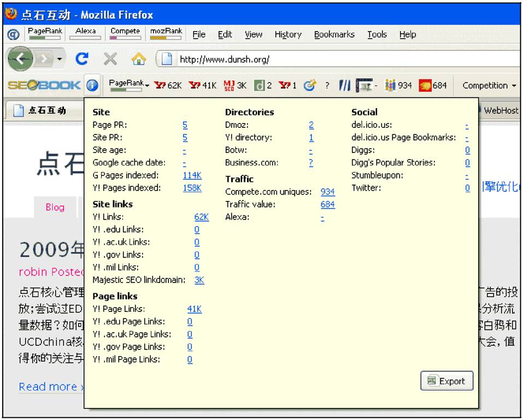Switch to the 点石互动 browser tab
The width and height of the screenshot is (523, 420).
tap(45, 110)
